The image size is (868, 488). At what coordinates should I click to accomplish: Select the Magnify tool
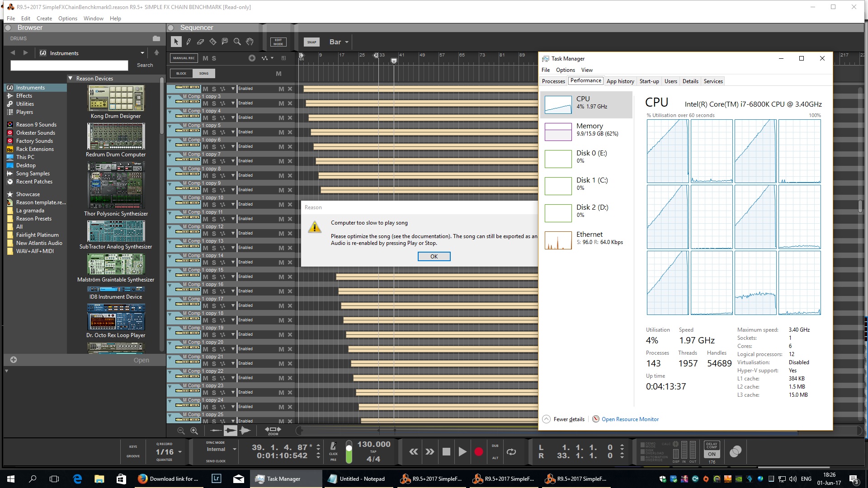(x=237, y=42)
